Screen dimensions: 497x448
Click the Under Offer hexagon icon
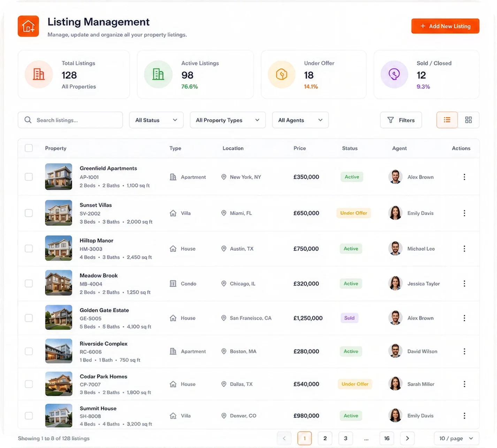tap(282, 74)
